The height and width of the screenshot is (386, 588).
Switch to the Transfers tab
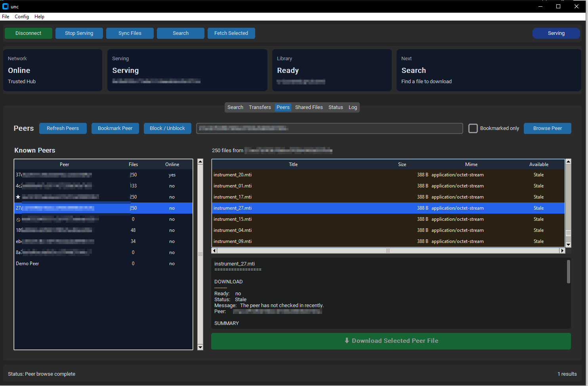pos(260,107)
